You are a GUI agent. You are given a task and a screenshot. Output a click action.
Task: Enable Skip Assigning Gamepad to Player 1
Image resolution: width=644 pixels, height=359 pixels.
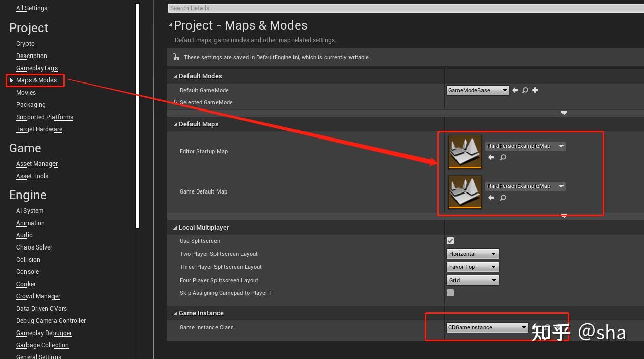[450, 292]
